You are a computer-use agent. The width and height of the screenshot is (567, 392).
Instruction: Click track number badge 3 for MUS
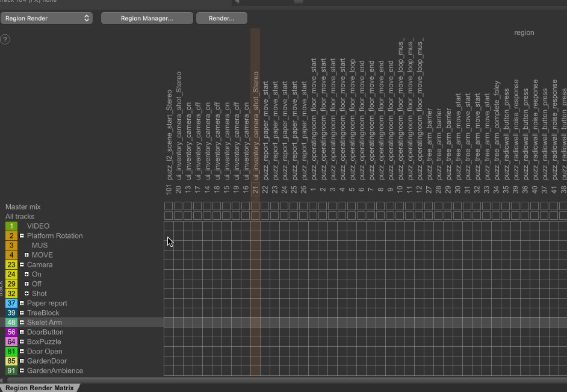point(11,245)
